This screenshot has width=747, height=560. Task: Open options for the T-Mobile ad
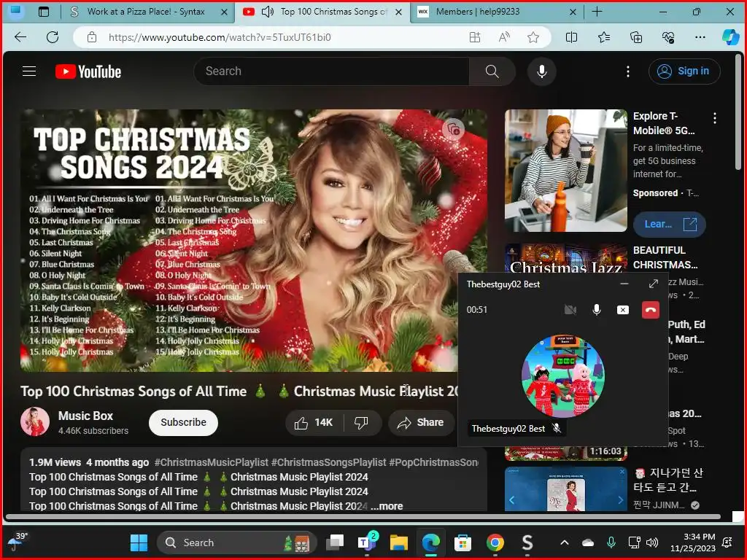click(715, 118)
